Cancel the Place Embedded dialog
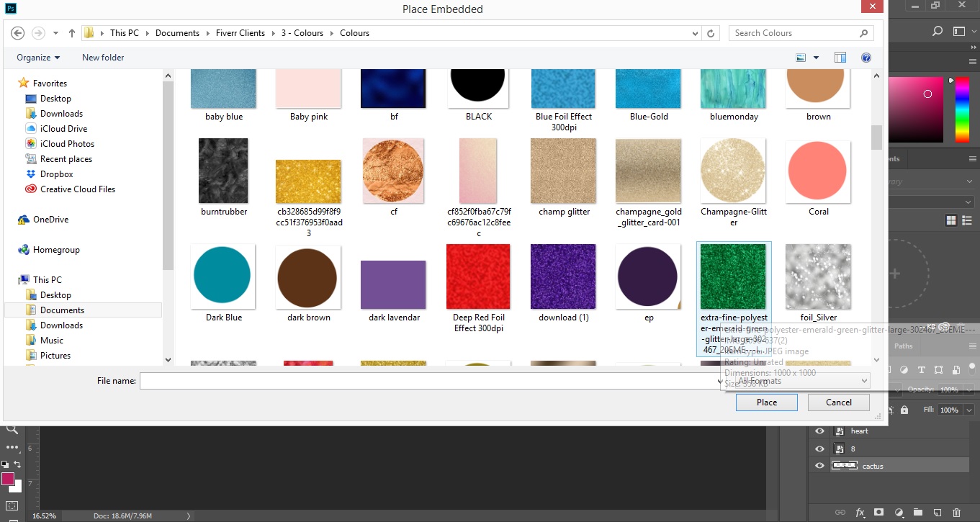This screenshot has height=522, width=980. pyautogui.click(x=839, y=402)
